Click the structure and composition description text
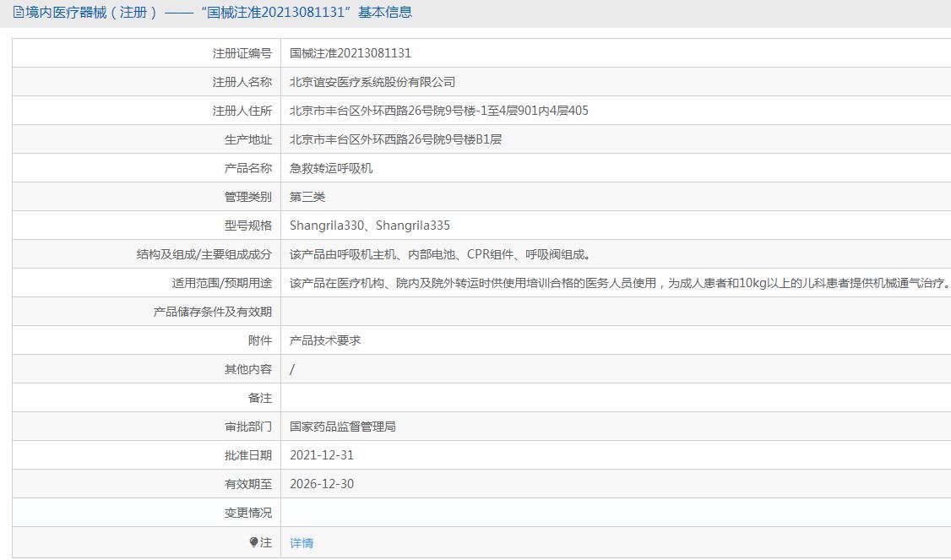This screenshot has width=951, height=560. click(441, 254)
